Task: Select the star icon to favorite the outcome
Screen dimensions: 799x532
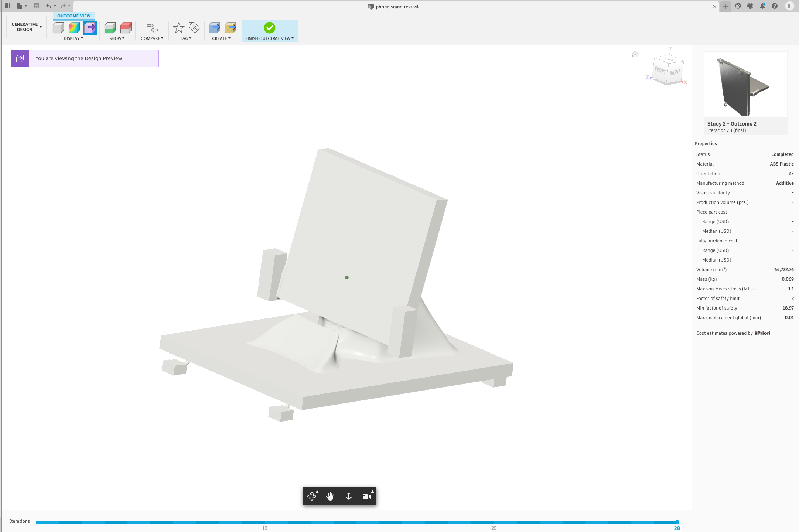Action: [178, 28]
